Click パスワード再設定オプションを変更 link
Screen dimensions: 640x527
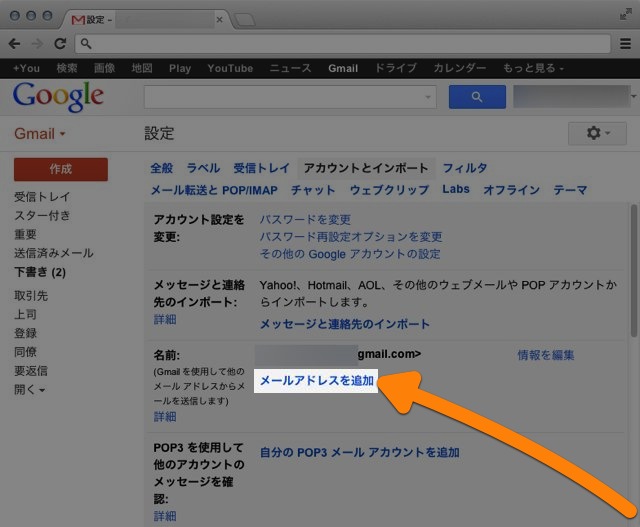click(351, 237)
